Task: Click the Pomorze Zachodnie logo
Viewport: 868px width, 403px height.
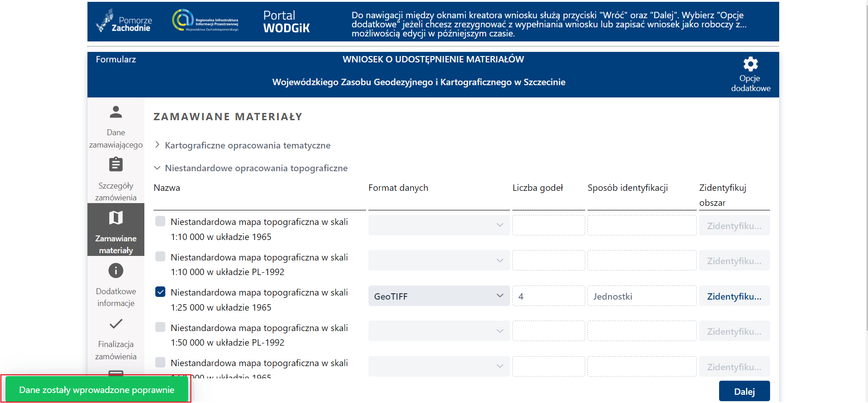Action: tap(124, 21)
